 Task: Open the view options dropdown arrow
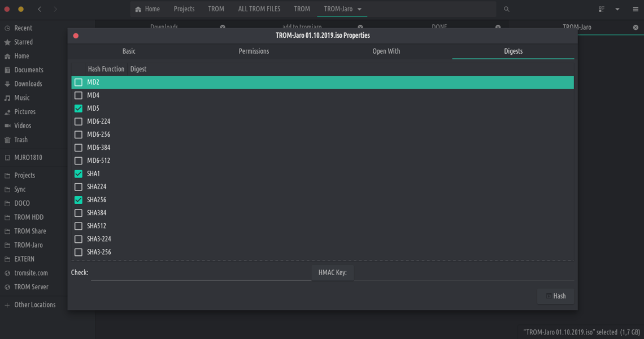point(617,9)
